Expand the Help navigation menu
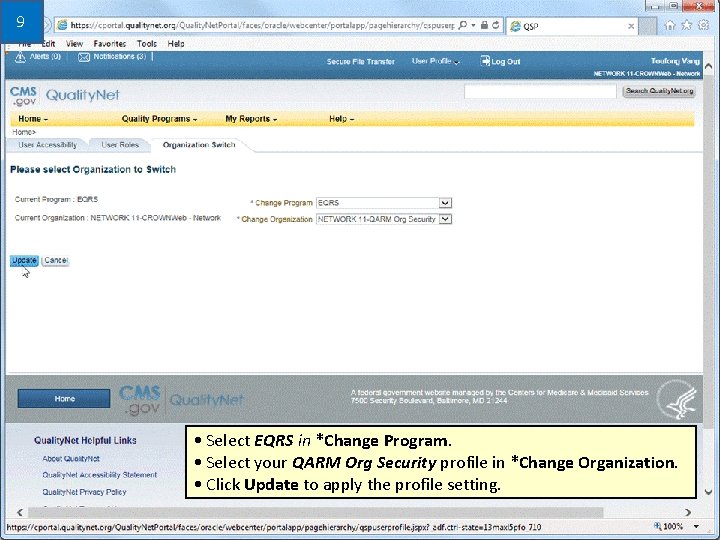This screenshot has height=540, width=720. [x=342, y=119]
